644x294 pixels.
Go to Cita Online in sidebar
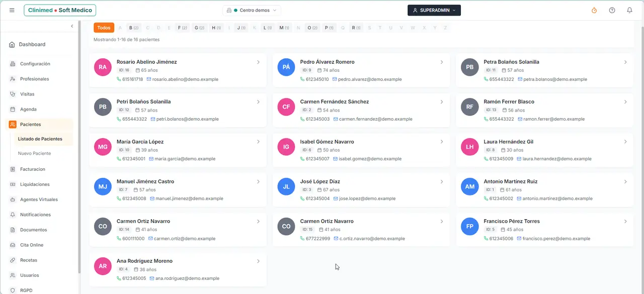(32, 245)
